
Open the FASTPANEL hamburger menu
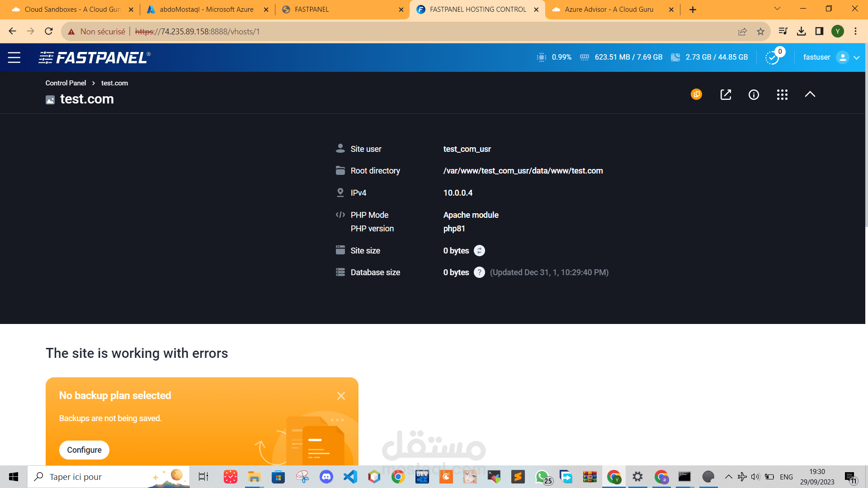coord(14,57)
